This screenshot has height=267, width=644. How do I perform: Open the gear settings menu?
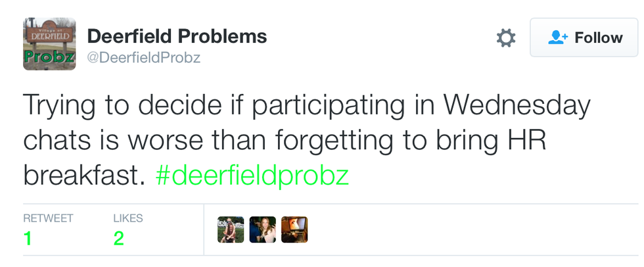505,38
